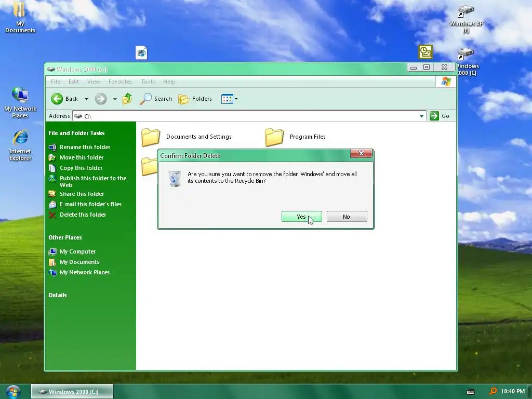Viewport: 532px width, 399px height.
Task: Select the Documents and Settings folder
Action: (x=187, y=137)
